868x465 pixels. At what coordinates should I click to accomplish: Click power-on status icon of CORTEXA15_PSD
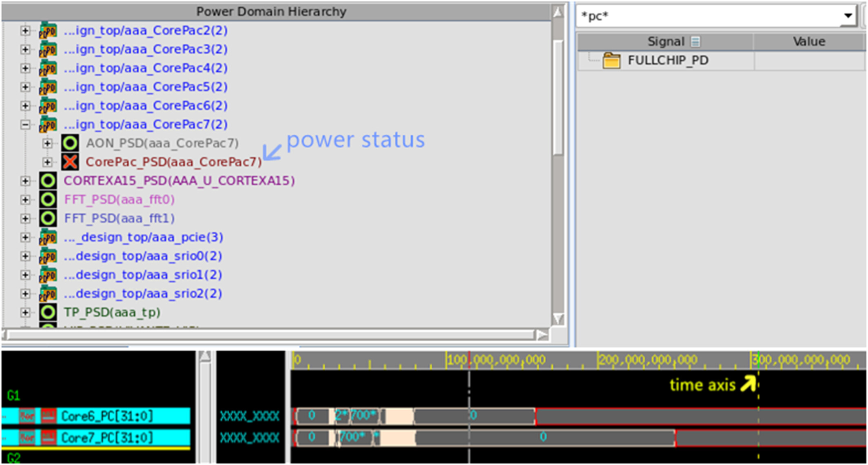48,181
